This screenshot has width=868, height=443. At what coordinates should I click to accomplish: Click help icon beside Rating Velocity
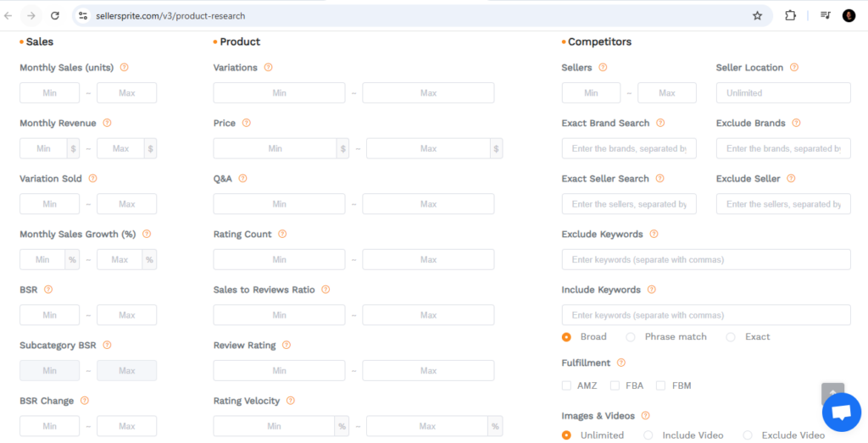[x=291, y=401]
